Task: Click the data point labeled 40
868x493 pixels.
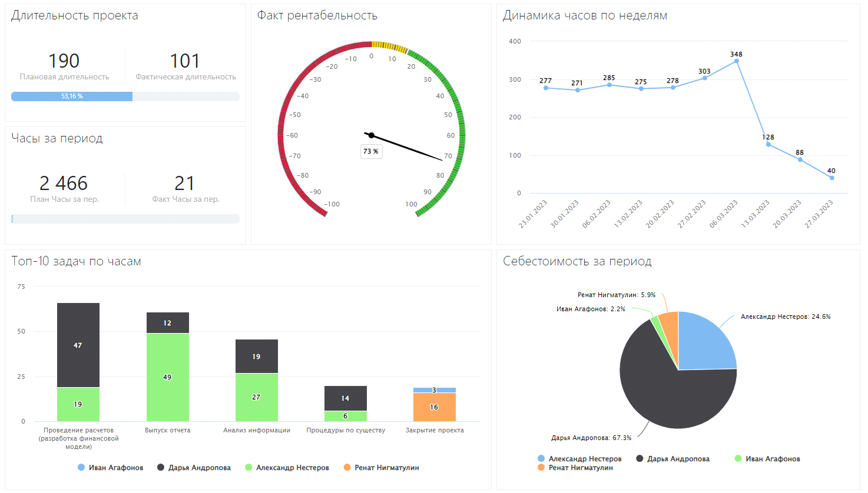Action: pyautogui.click(x=831, y=178)
